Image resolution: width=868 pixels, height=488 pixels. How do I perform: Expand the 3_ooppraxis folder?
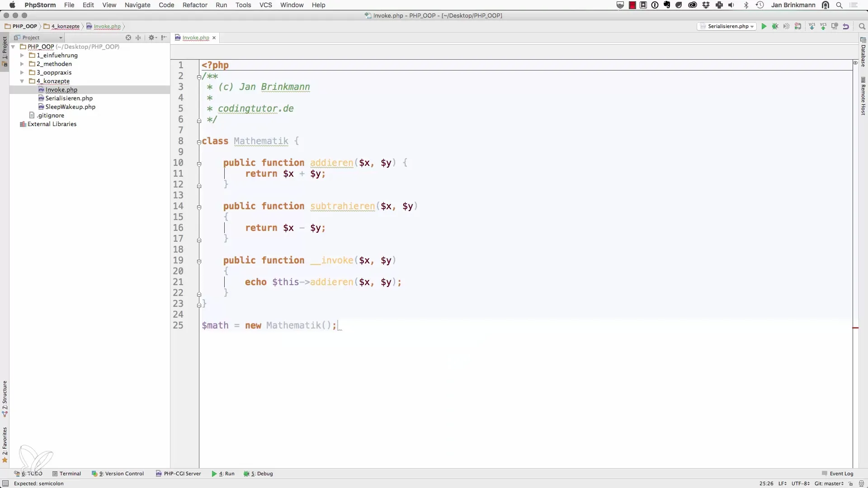click(x=22, y=72)
